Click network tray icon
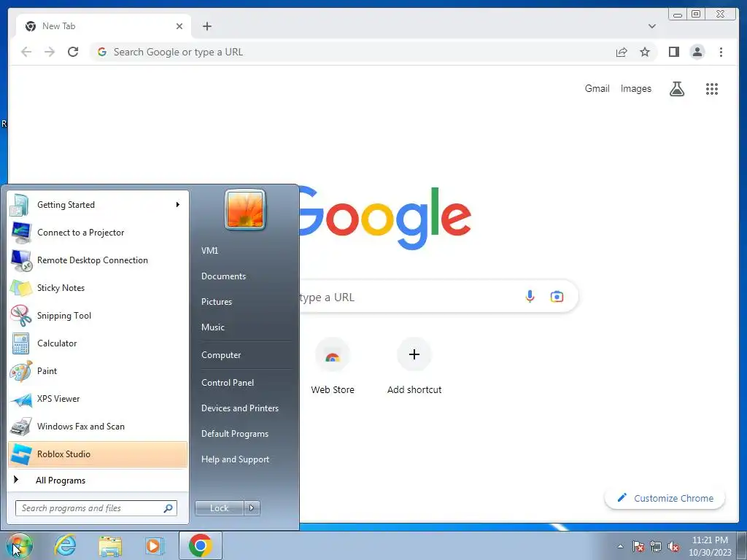The width and height of the screenshot is (747, 560). 656,546
